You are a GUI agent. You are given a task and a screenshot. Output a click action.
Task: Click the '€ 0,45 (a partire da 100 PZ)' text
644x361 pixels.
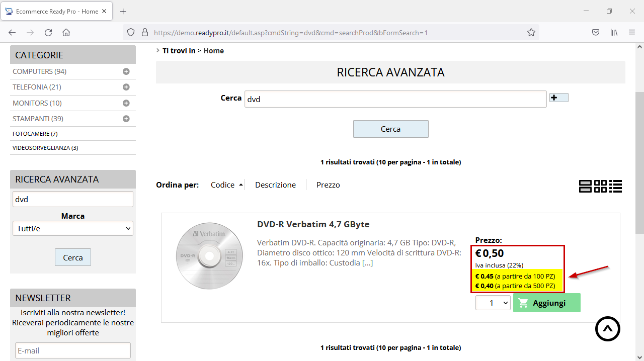tap(515, 276)
